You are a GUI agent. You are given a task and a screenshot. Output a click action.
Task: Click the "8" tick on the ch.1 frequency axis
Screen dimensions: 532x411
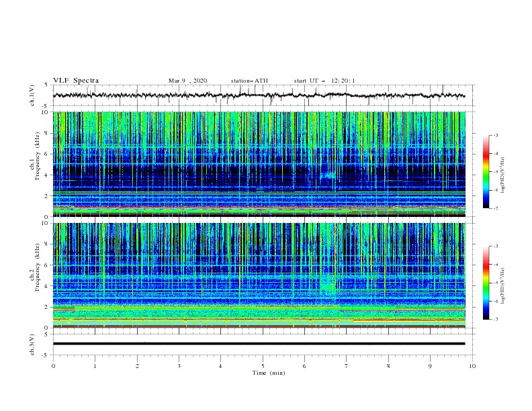pos(46,133)
